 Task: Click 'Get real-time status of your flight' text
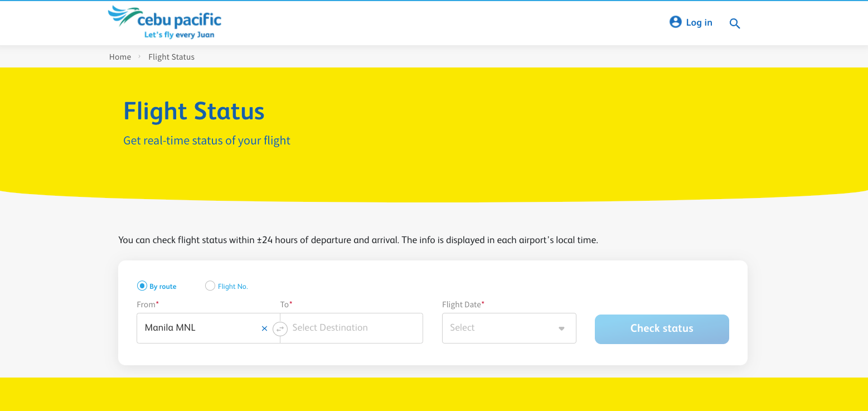tap(207, 141)
